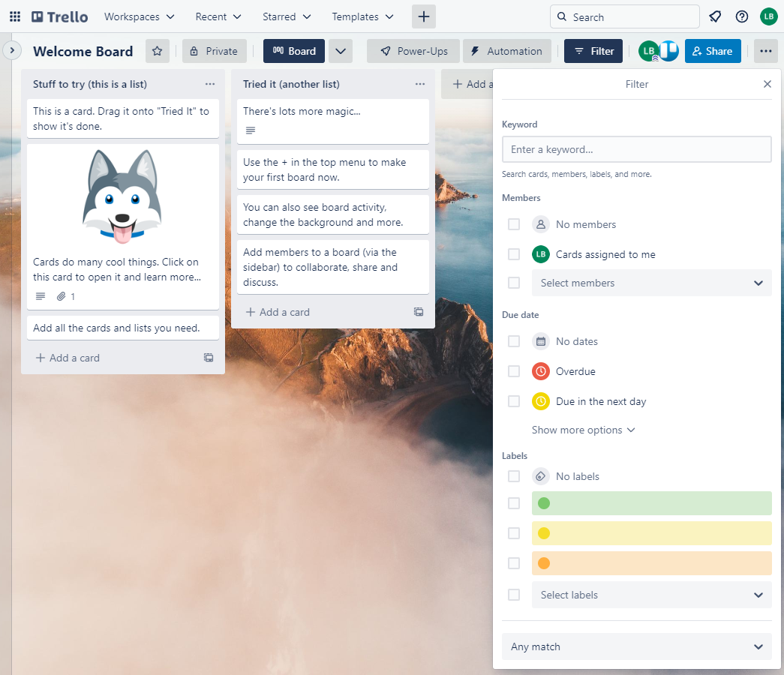784x675 pixels.
Task: Open list actions for Tried it list
Action: (420, 84)
